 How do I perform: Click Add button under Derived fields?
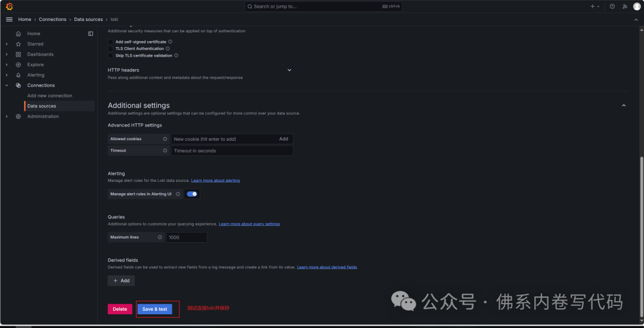121,281
